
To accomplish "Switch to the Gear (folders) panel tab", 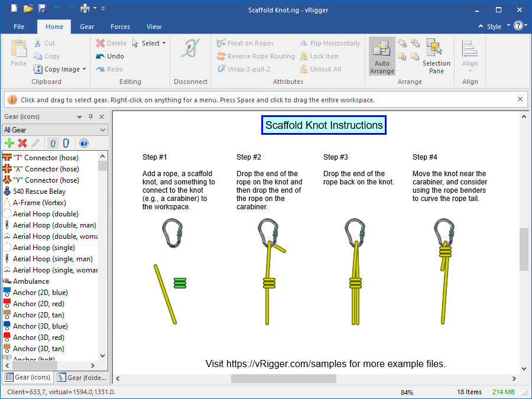I will [82, 378].
